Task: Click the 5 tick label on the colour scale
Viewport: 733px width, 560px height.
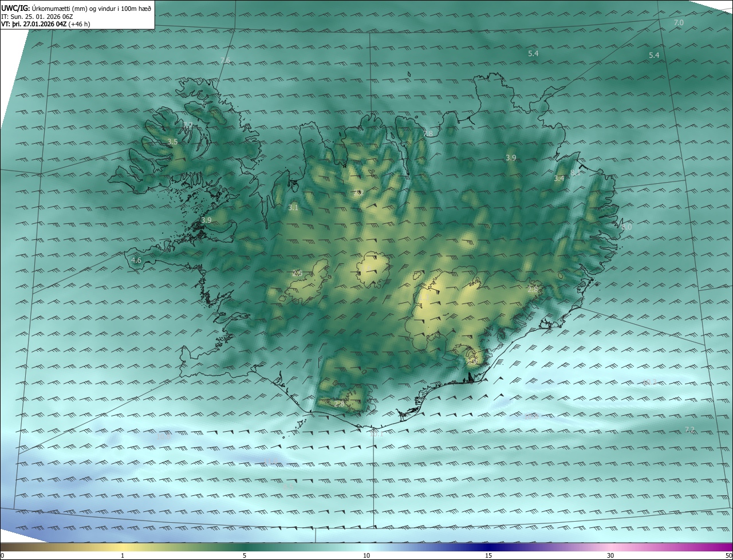Action: click(x=245, y=555)
